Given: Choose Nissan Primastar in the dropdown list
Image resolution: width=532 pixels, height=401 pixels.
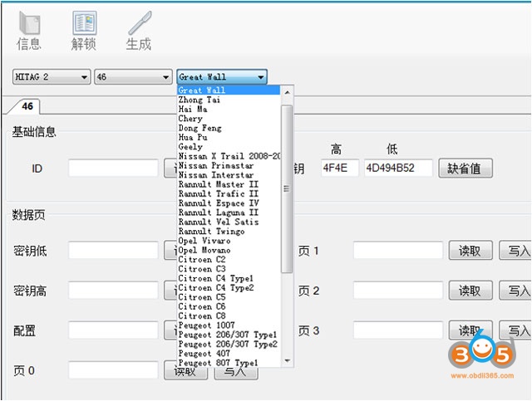Looking at the screenshot, I should coord(216,165).
